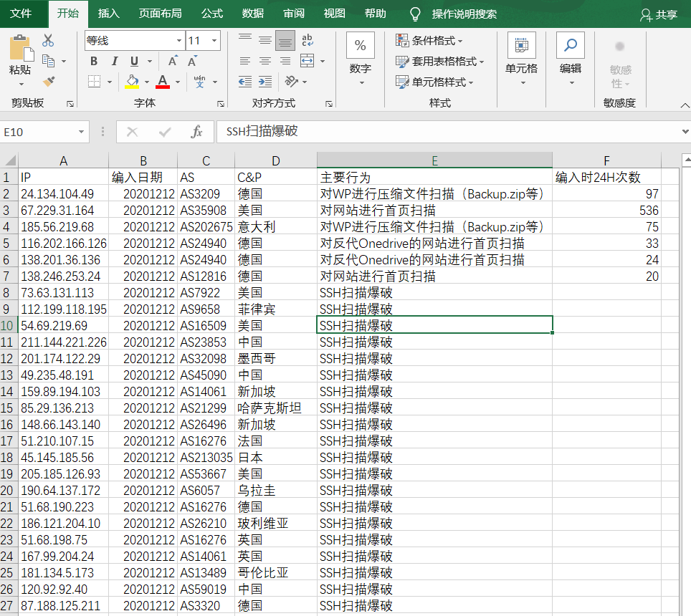
Task: Click the text orientation icon
Action: click(x=291, y=82)
